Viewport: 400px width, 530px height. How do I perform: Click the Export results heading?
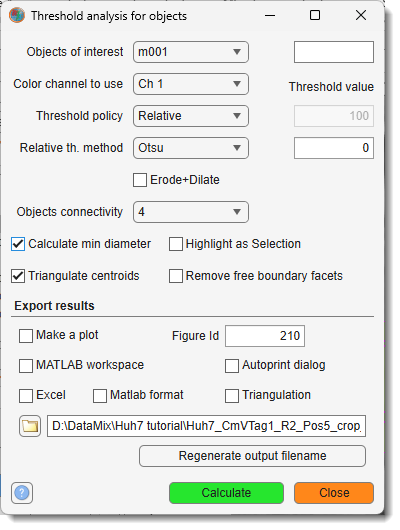54,306
